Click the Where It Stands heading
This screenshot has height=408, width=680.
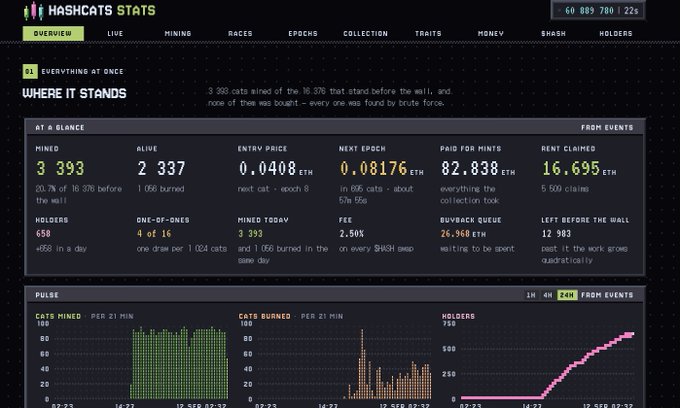pos(74,94)
